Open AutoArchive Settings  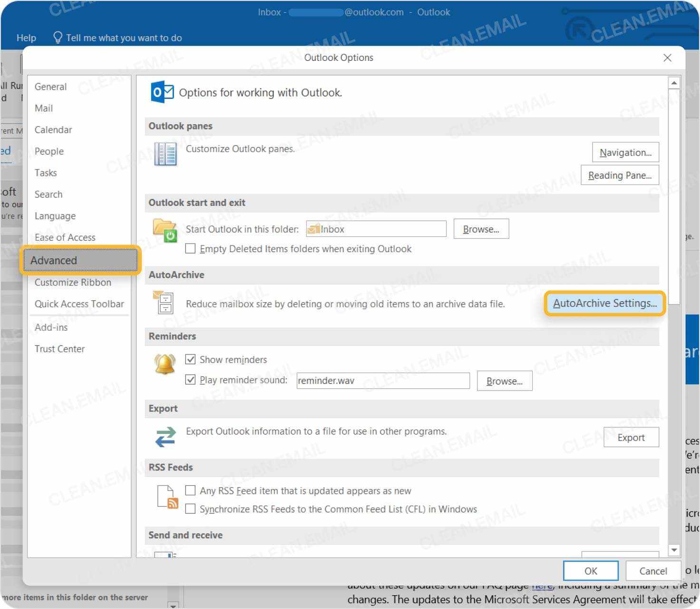coord(604,303)
